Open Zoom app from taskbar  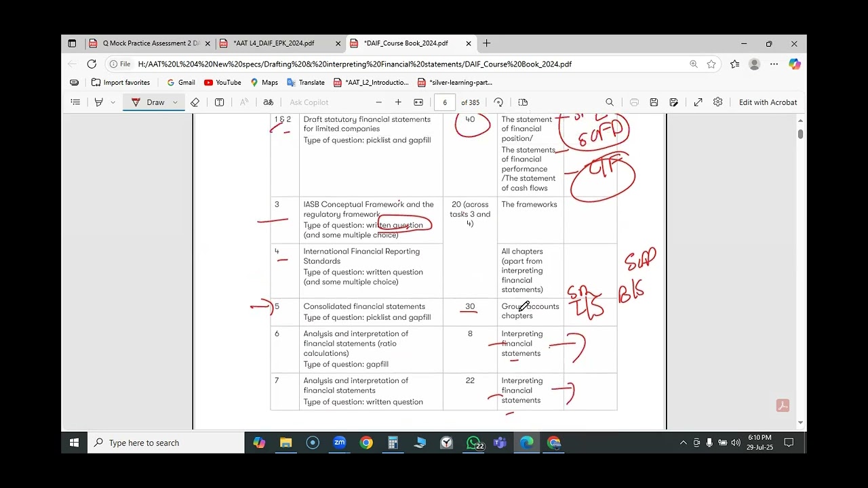click(340, 443)
